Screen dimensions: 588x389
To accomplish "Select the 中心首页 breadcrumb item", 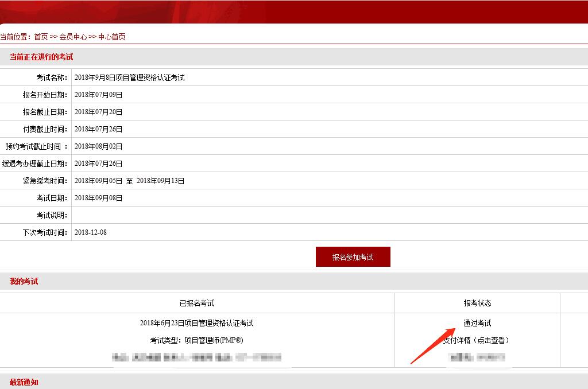I will (111, 37).
